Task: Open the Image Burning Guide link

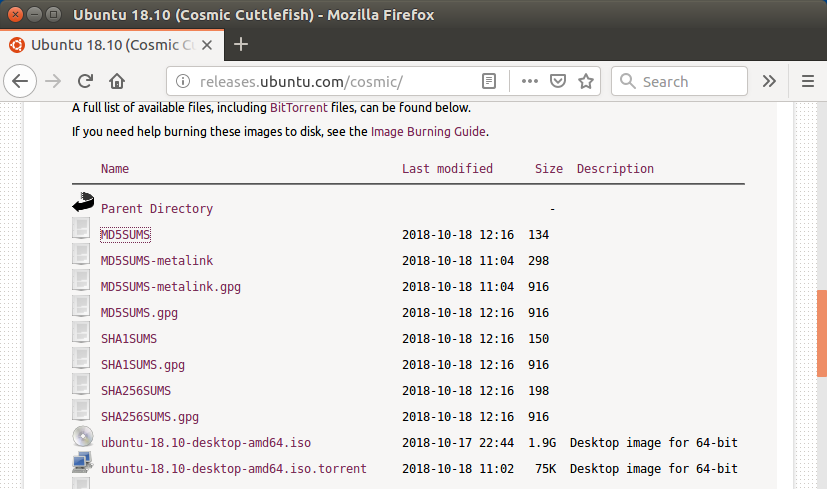Action: pos(428,131)
